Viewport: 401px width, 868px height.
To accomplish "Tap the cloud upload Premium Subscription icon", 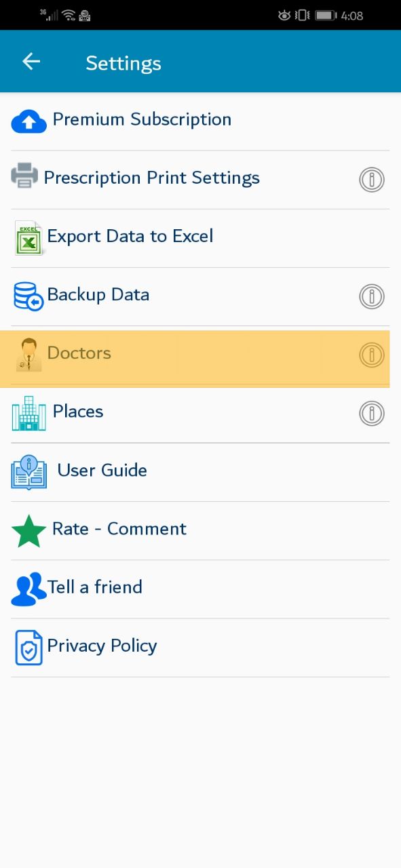I will click(x=29, y=121).
